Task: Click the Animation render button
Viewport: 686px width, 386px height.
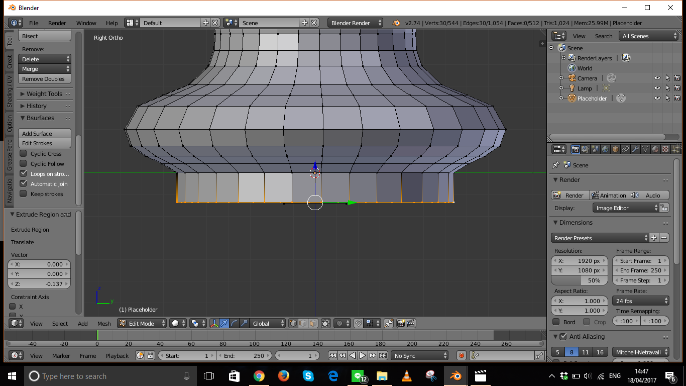Action: coord(609,195)
